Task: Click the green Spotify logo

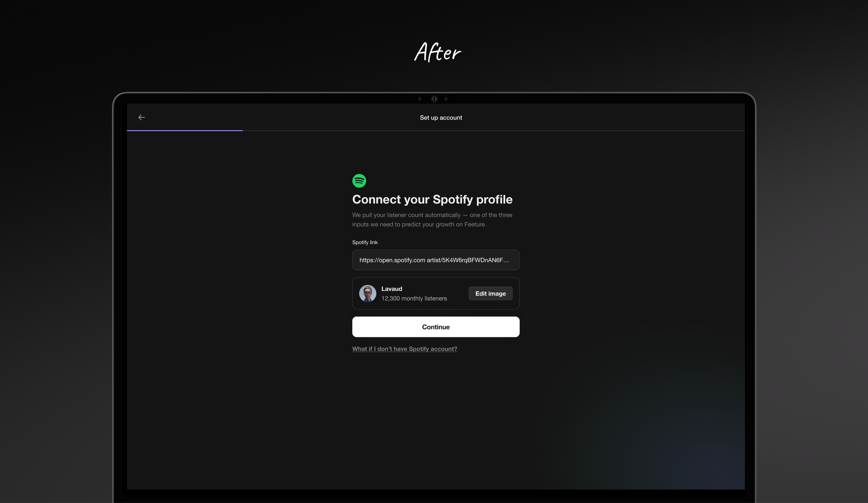Action: (x=359, y=181)
